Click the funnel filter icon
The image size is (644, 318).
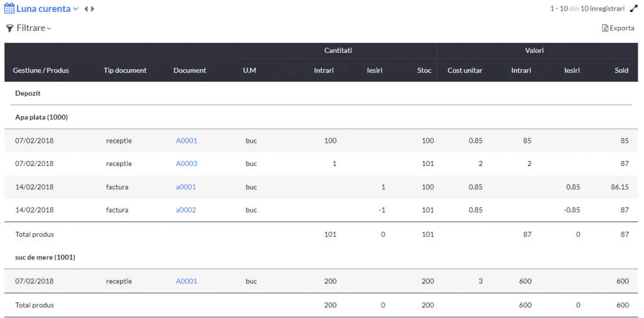[x=9, y=28]
